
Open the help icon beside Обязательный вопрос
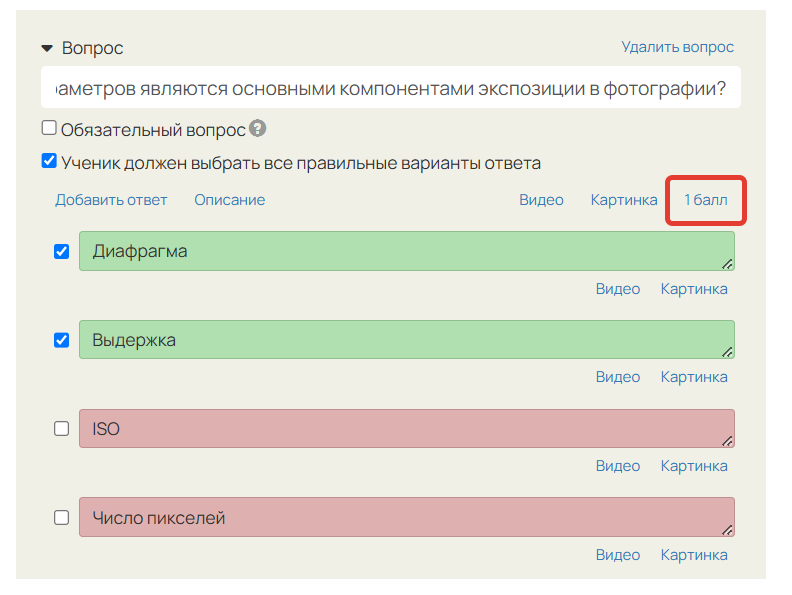(x=258, y=128)
